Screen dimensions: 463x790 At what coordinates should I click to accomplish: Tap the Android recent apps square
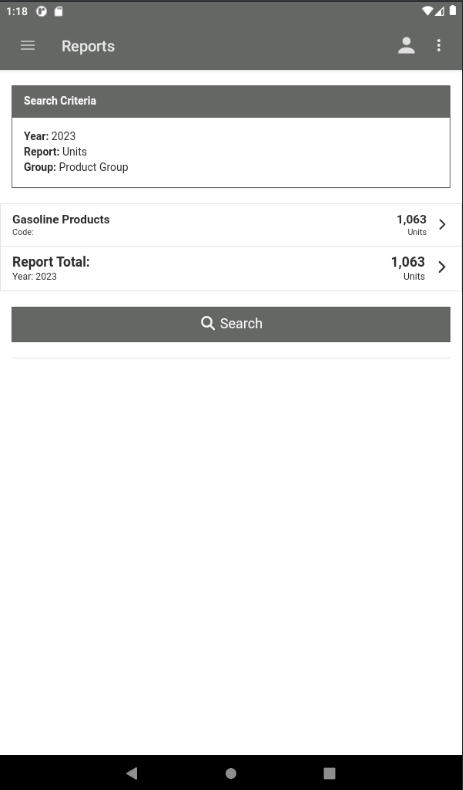pyautogui.click(x=329, y=773)
